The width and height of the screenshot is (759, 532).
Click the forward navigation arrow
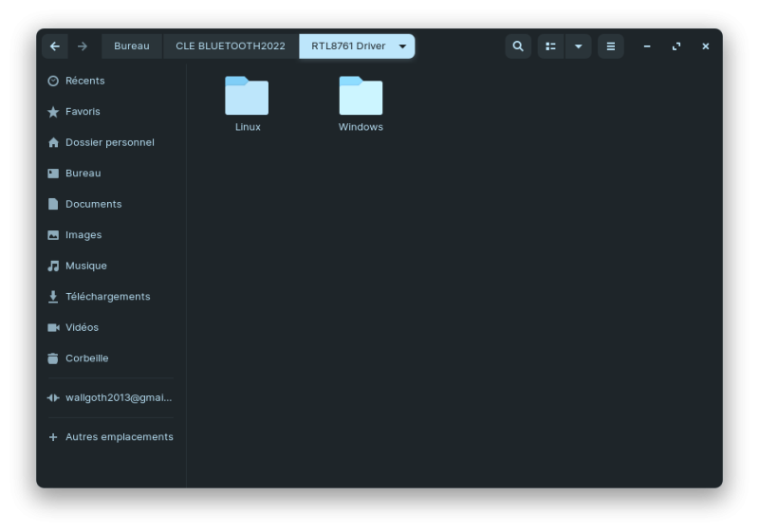click(x=83, y=46)
